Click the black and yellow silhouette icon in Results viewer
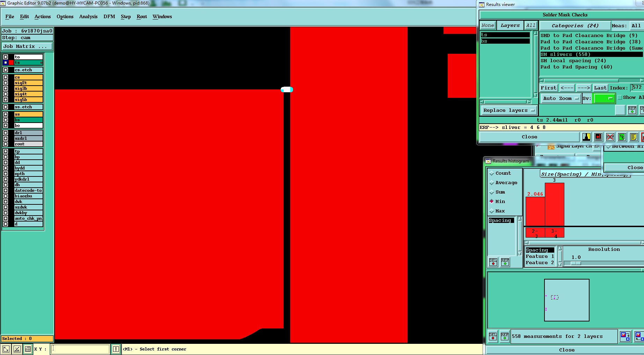 pos(586,137)
